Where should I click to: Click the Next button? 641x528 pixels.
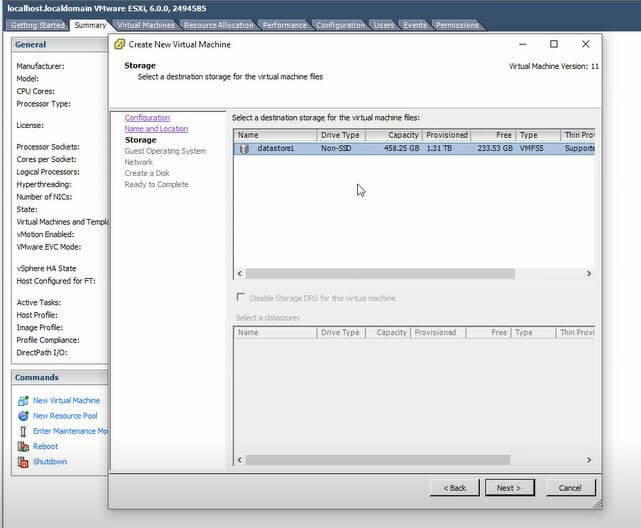coord(509,488)
